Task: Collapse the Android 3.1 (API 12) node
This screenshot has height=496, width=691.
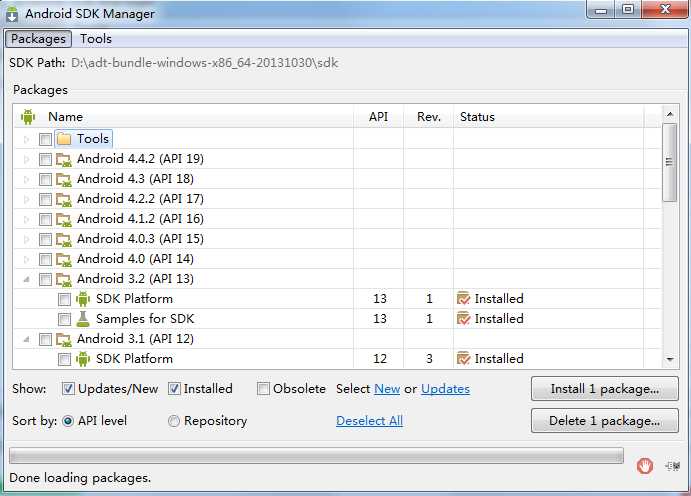Action: pyautogui.click(x=26, y=339)
